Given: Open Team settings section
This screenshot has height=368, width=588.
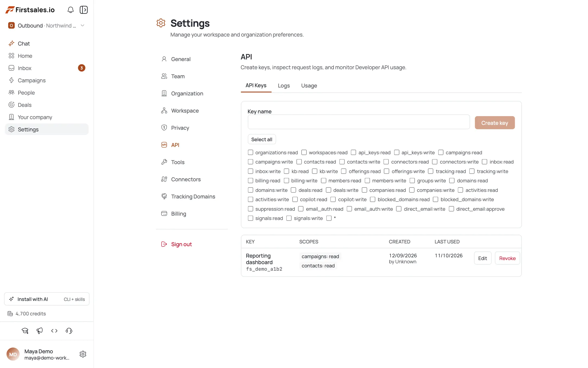Looking at the screenshot, I should tap(192, 76).
